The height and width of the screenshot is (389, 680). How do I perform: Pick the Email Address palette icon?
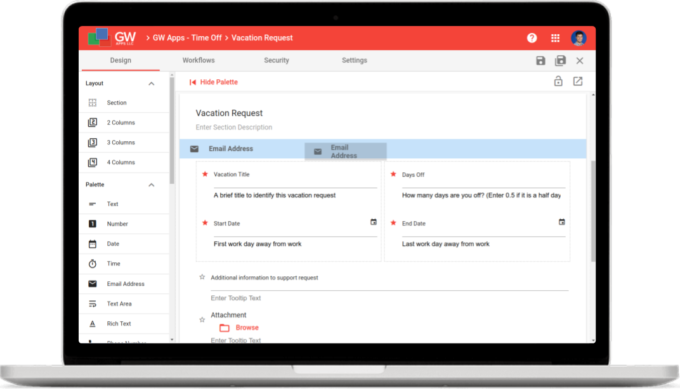92,284
